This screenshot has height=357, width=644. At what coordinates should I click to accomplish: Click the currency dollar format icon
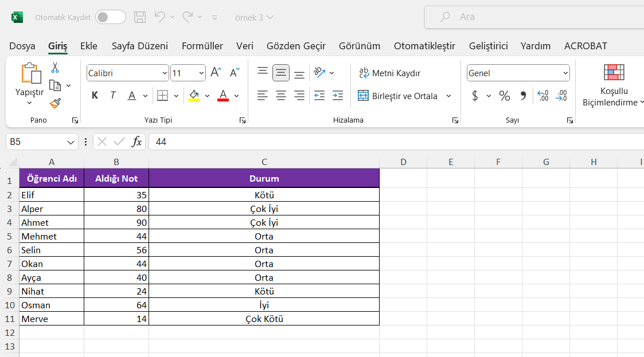[x=475, y=96]
